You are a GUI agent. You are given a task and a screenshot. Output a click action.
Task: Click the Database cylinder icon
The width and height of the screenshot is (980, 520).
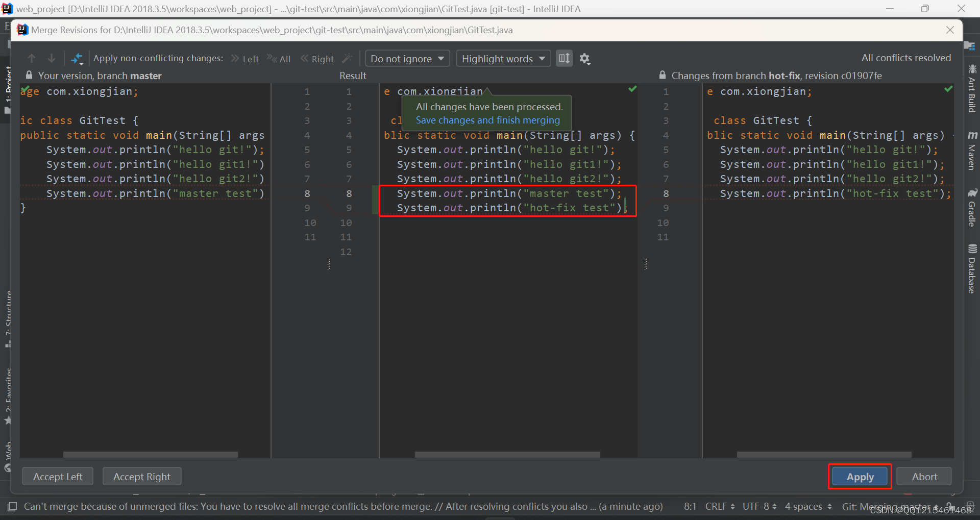pos(972,249)
